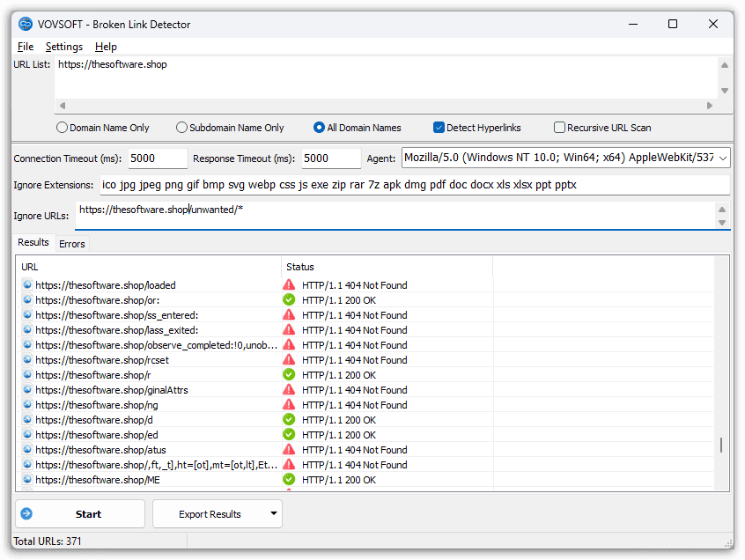Viewport: 745px width, 560px height.
Task: Click the globe icon beside thesoftware.shop/ME
Action: click(27, 479)
